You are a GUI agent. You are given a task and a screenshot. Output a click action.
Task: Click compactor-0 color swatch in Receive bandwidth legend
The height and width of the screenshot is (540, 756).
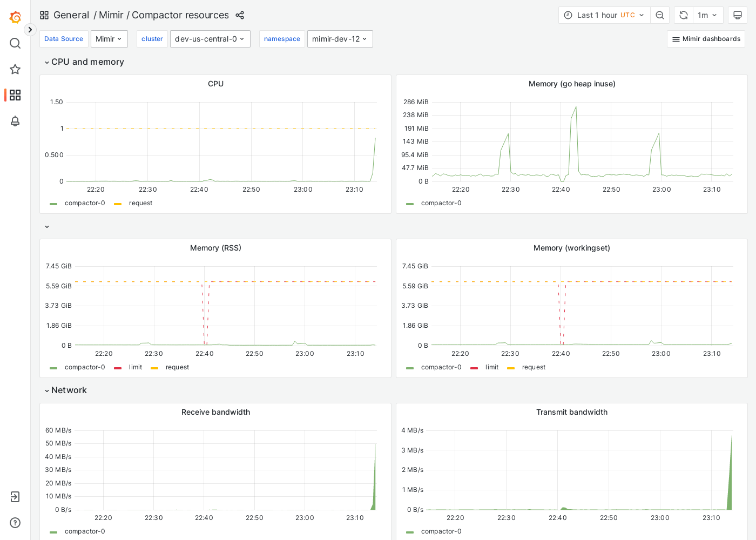[53, 531]
